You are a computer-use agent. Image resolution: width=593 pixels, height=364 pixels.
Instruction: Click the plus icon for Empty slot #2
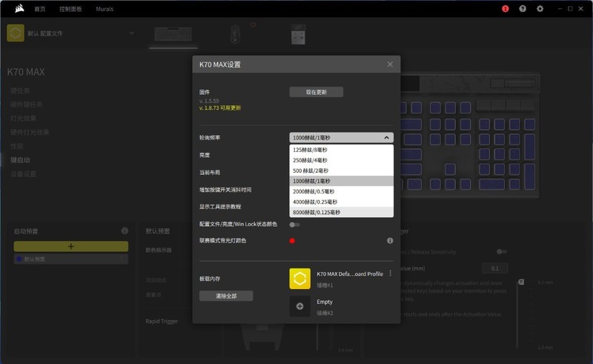pyautogui.click(x=300, y=306)
